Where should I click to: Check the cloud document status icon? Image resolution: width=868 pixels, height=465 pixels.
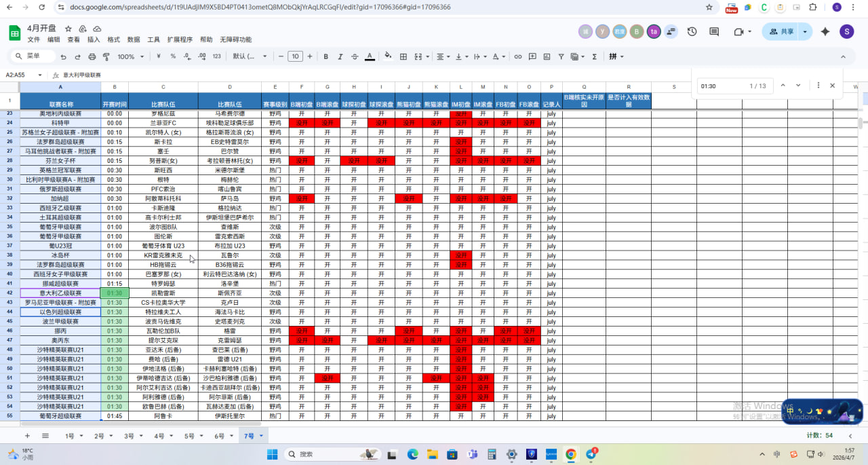point(97,29)
